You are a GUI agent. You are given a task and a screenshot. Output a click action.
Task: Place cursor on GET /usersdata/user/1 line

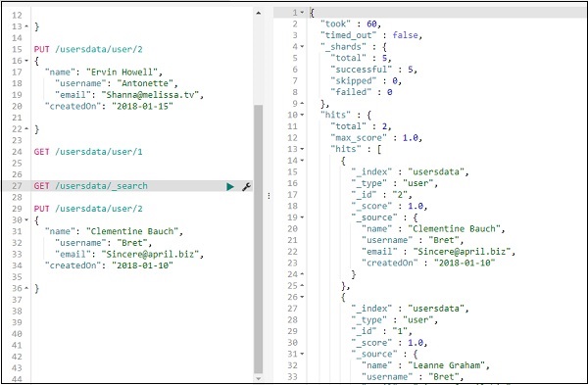click(88, 152)
